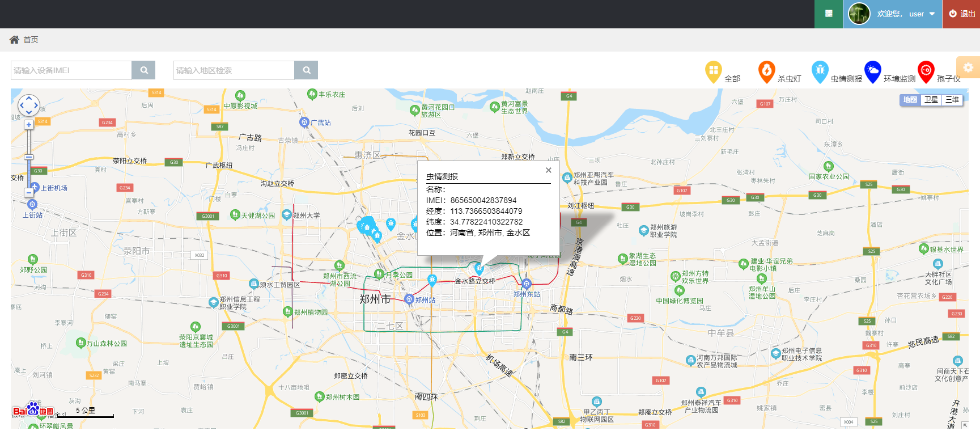980x431 pixels.
Task: Click the map zoom out minus button
Action: tap(29, 193)
